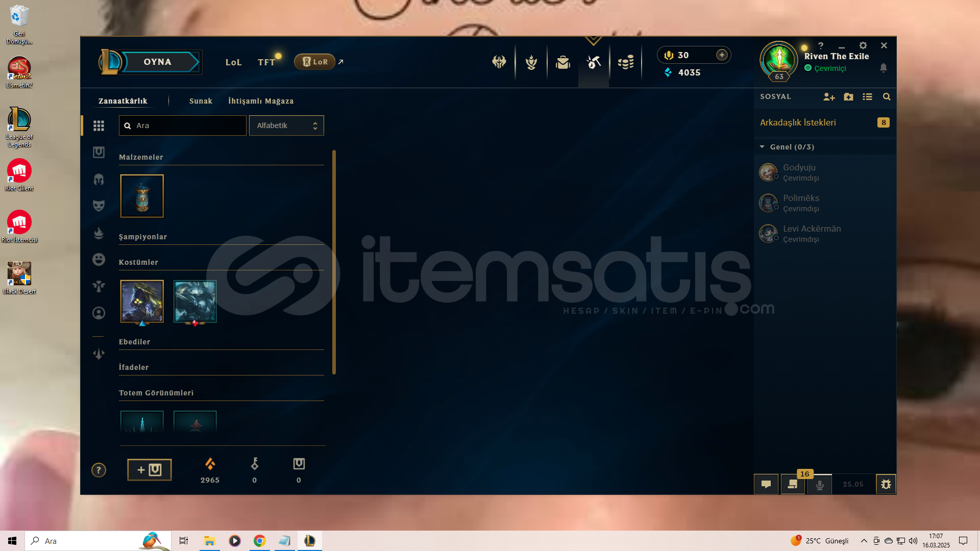
Task: Click the Ara loot search field
Action: pos(182,126)
